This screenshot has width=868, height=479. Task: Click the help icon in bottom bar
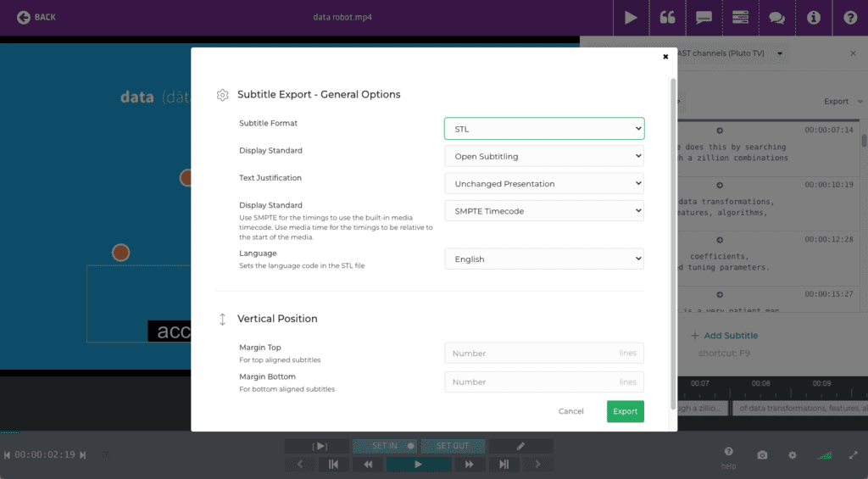click(x=728, y=458)
